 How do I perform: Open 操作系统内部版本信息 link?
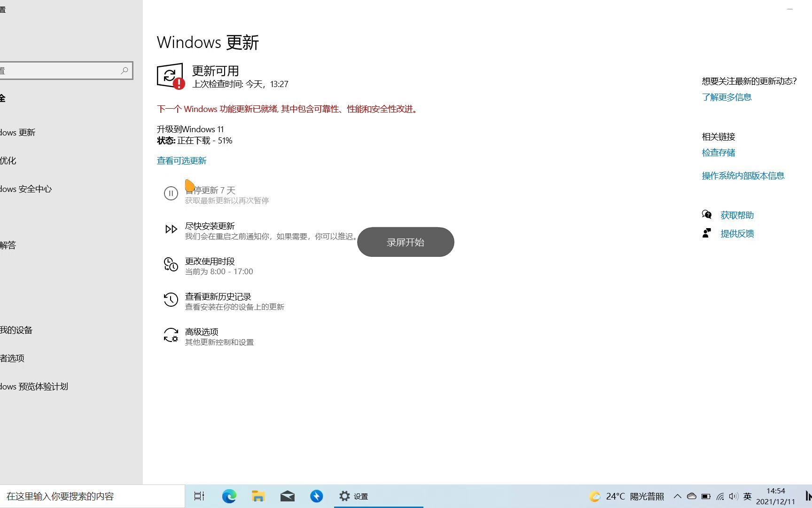click(743, 176)
